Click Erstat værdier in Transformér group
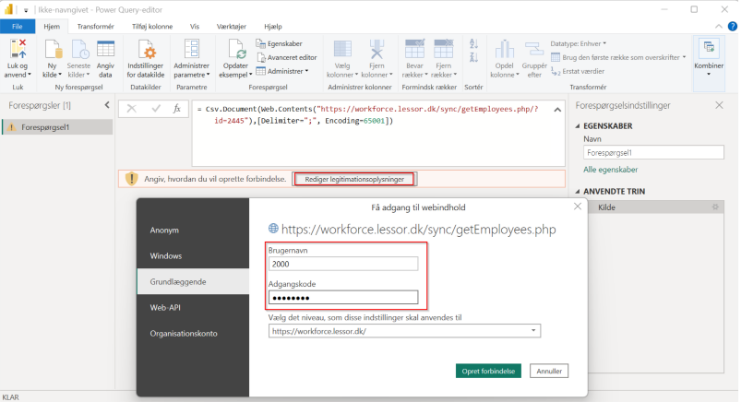 [578, 71]
